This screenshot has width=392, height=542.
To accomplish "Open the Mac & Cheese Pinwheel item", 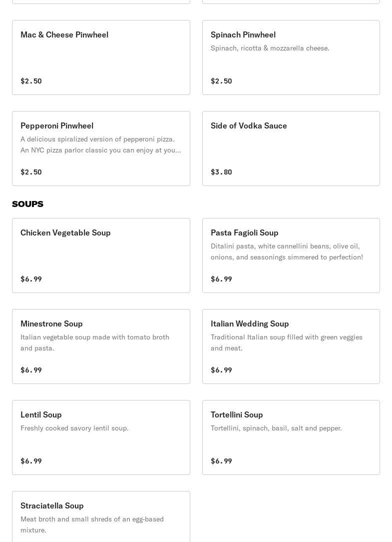I will coord(101,57).
